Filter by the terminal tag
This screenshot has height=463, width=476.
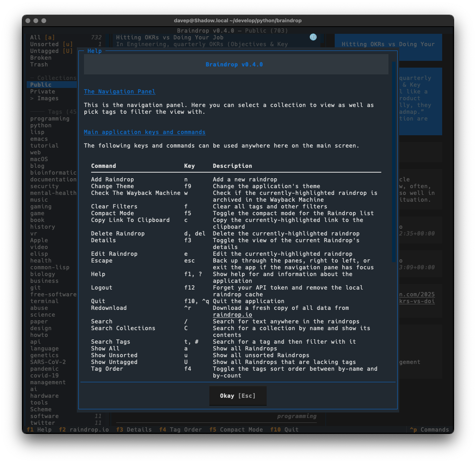click(x=44, y=301)
